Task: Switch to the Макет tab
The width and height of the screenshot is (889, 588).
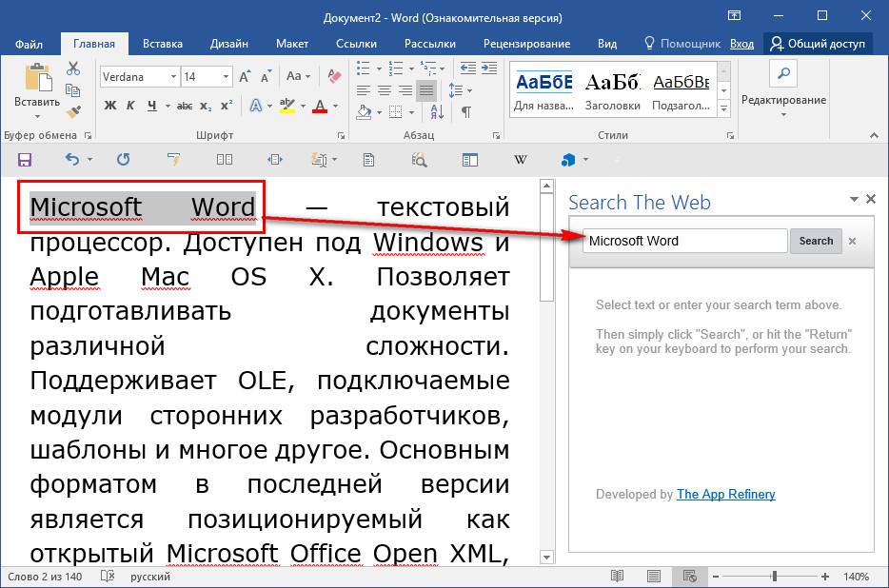Action: point(292,44)
